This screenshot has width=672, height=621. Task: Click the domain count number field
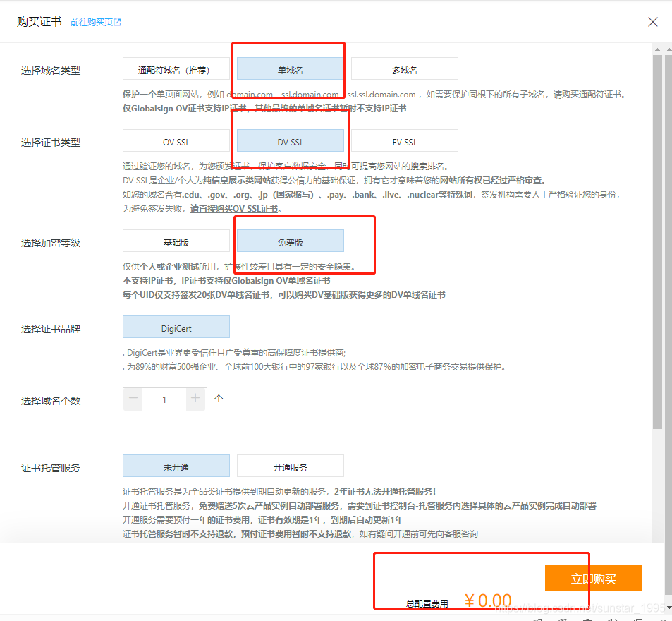(164, 399)
